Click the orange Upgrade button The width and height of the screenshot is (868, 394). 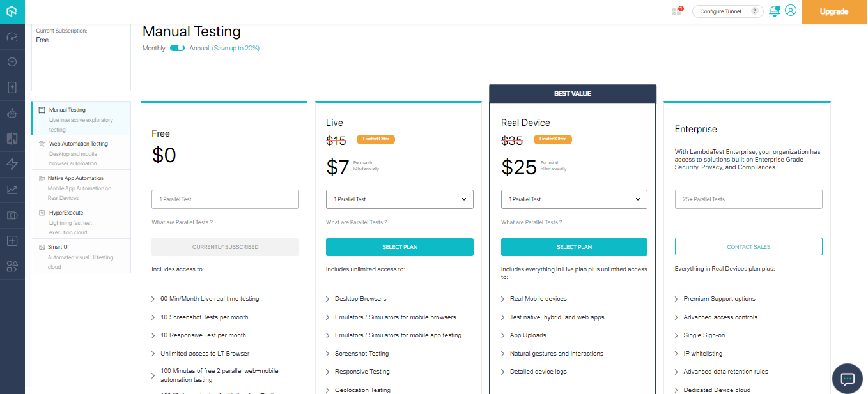833,11
